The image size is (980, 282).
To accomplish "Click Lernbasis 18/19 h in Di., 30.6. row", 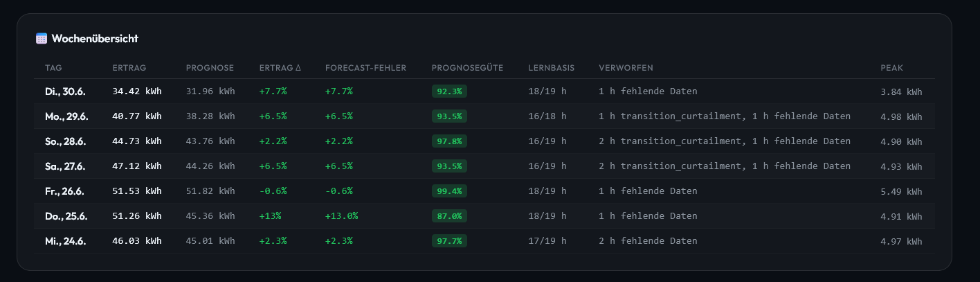I will click(547, 91).
